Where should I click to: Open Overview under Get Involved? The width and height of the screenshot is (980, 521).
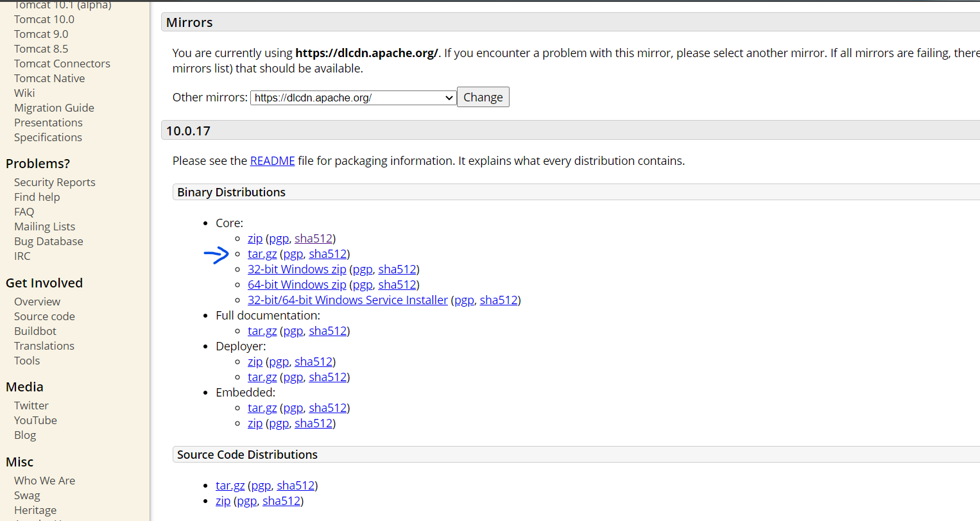(x=37, y=302)
